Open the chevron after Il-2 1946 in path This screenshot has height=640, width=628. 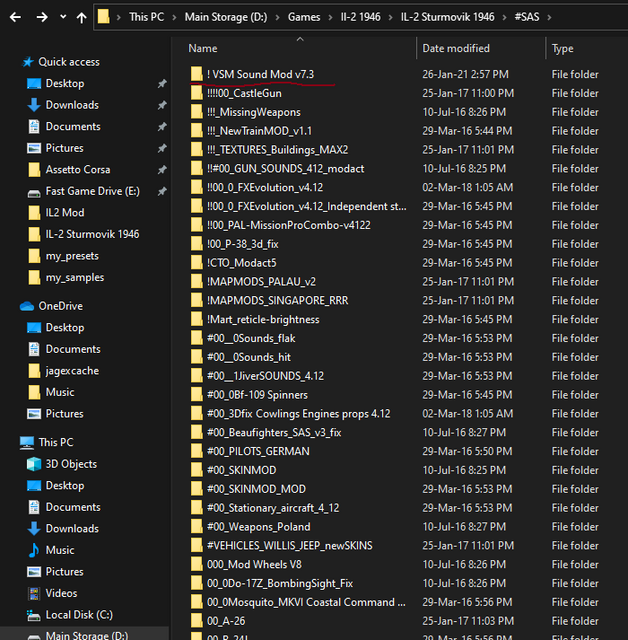(x=391, y=17)
